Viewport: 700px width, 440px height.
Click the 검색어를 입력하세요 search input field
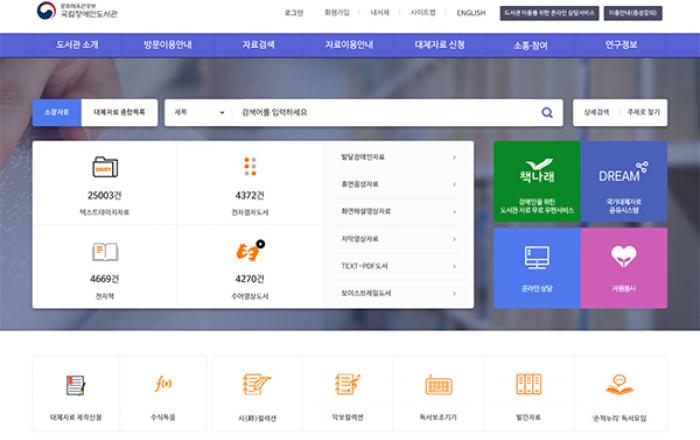380,113
